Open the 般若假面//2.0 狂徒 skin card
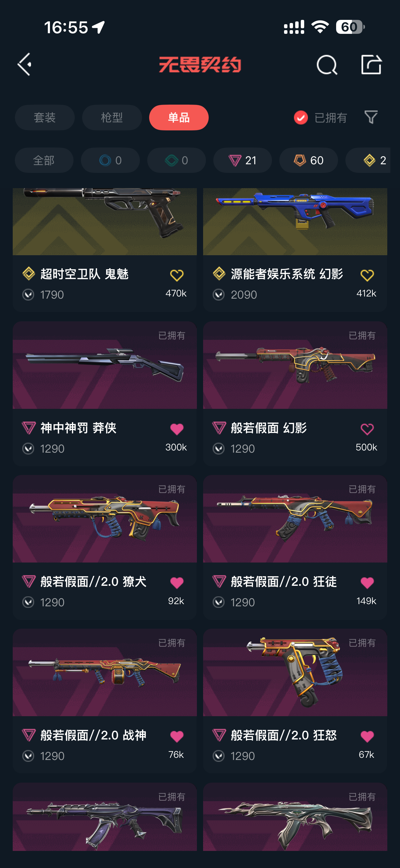Image resolution: width=400 pixels, height=868 pixels. tap(295, 548)
